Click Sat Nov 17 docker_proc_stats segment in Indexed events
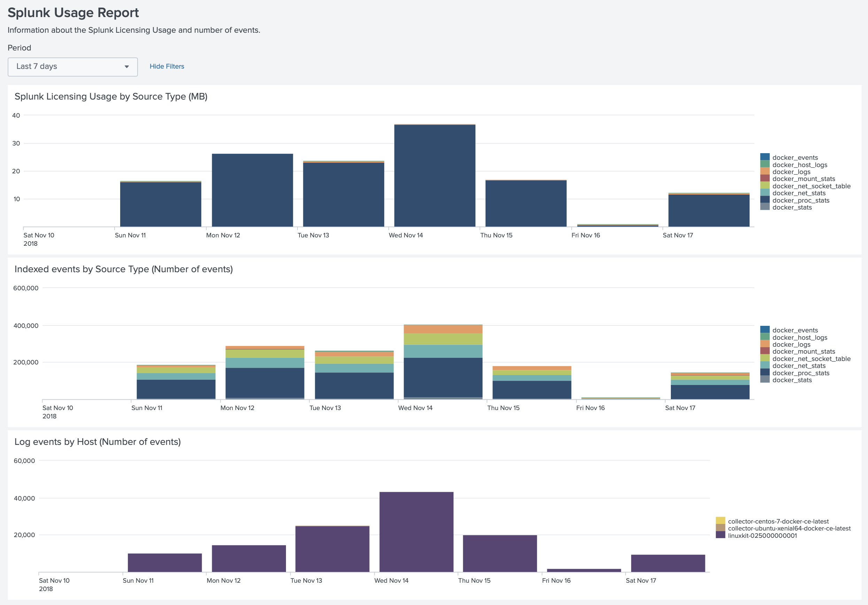 pos(710,392)
